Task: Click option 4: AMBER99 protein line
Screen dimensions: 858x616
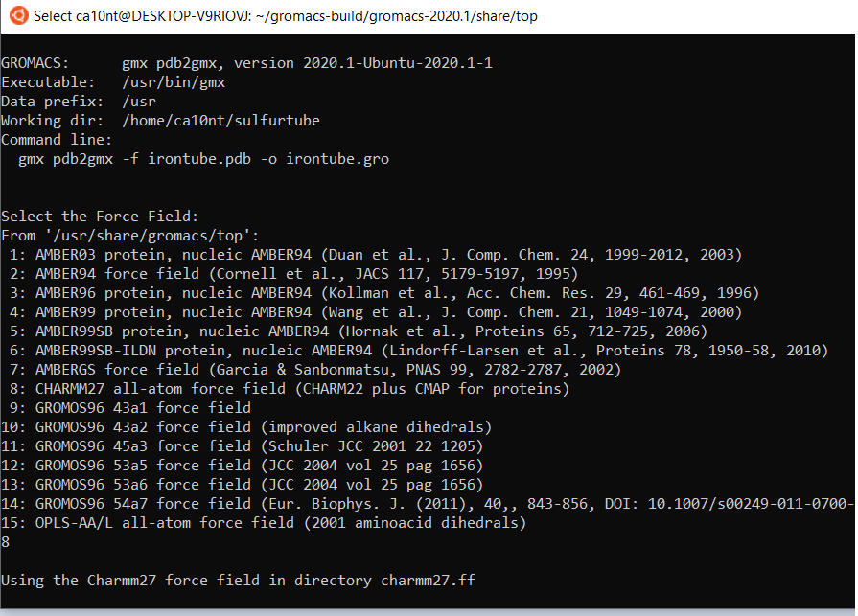Action: (376, 312)
